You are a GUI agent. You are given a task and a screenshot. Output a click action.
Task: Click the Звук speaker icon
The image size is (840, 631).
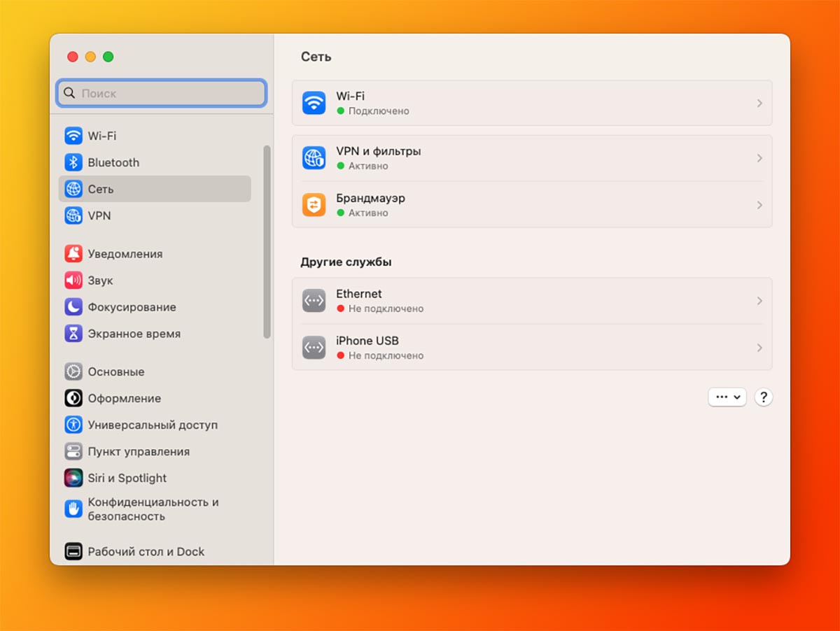tap(73, 281)
